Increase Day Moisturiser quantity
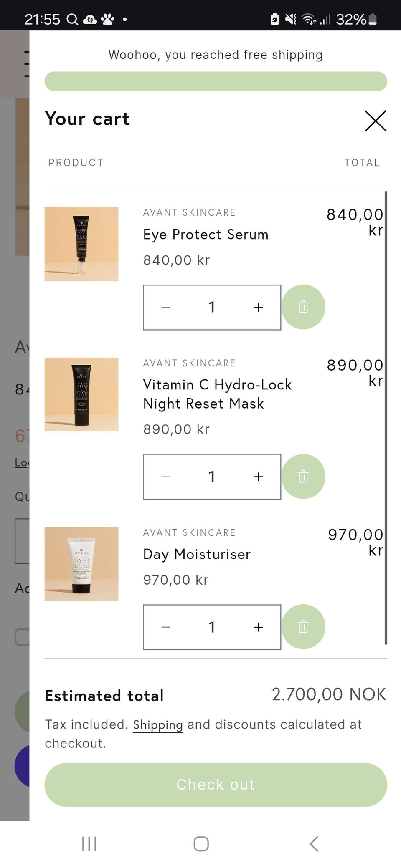Screen dimensions: 401x868 258,627
